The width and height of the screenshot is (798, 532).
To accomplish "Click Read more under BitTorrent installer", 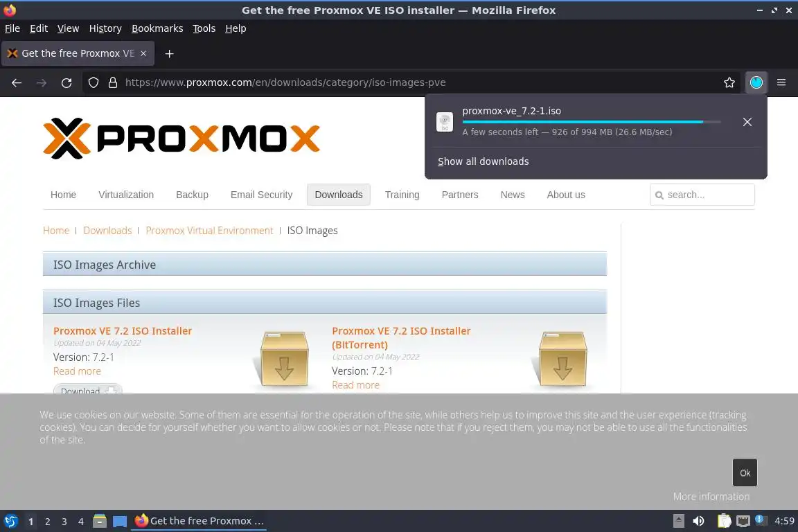I will [x=356, y=385].
